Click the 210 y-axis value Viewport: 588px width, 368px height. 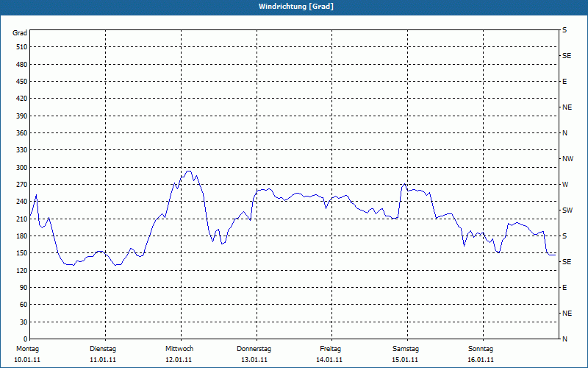(x=22, y=219)
